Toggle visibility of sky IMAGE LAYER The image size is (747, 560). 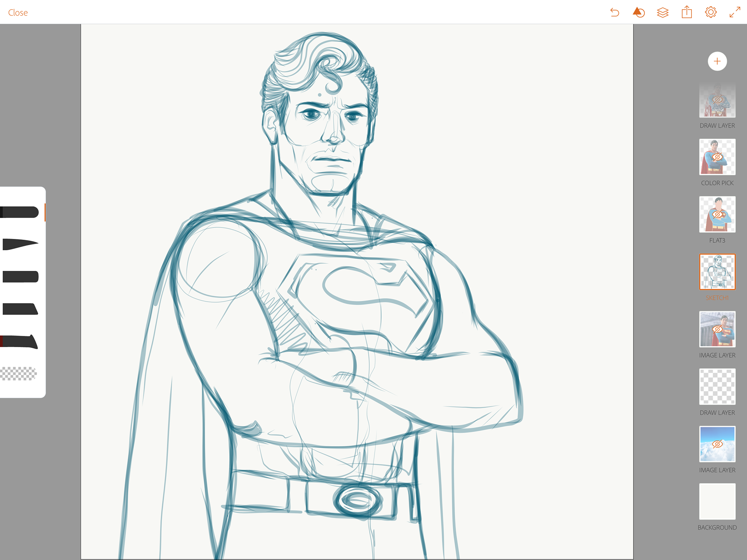[717, 444]
